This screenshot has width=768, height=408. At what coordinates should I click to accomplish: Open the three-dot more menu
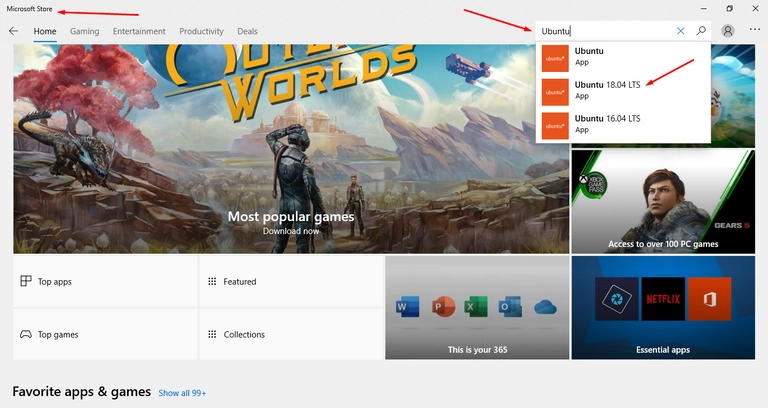tap(754, 30)
